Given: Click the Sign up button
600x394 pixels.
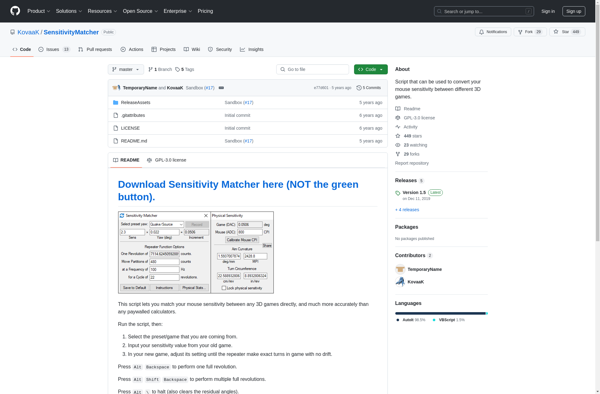Looking at the screenshot, I should coord(573,11).
